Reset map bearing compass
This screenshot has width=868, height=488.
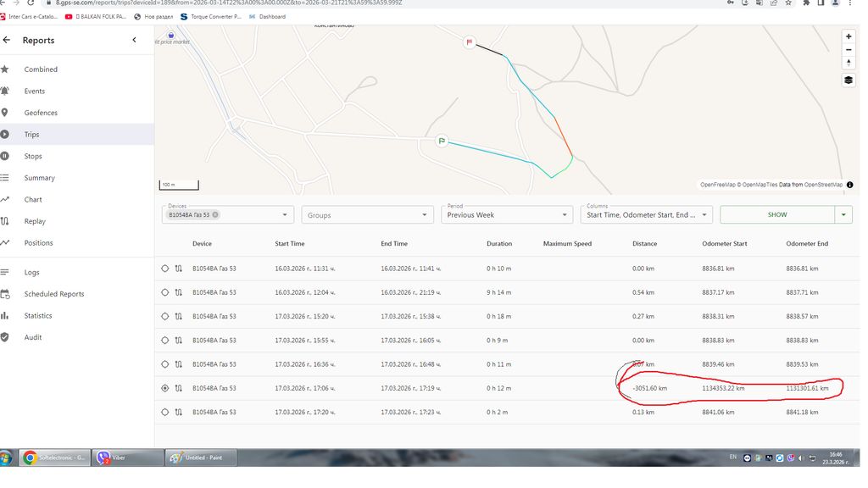pyautogui.click(x=848, y=63)
